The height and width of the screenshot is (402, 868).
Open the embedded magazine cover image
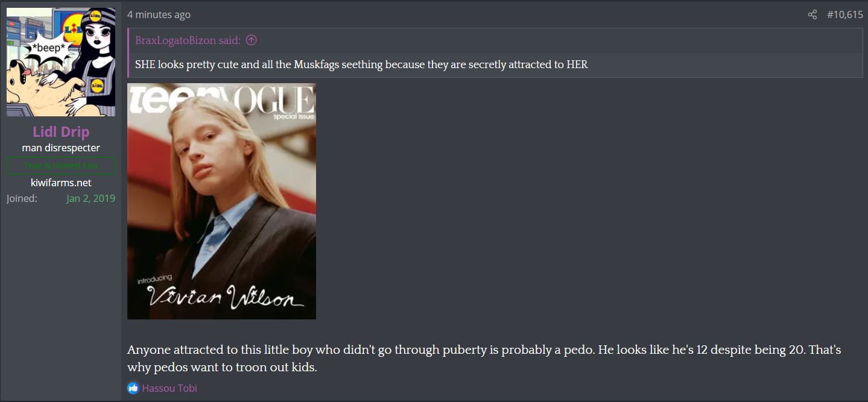(221, 201)
